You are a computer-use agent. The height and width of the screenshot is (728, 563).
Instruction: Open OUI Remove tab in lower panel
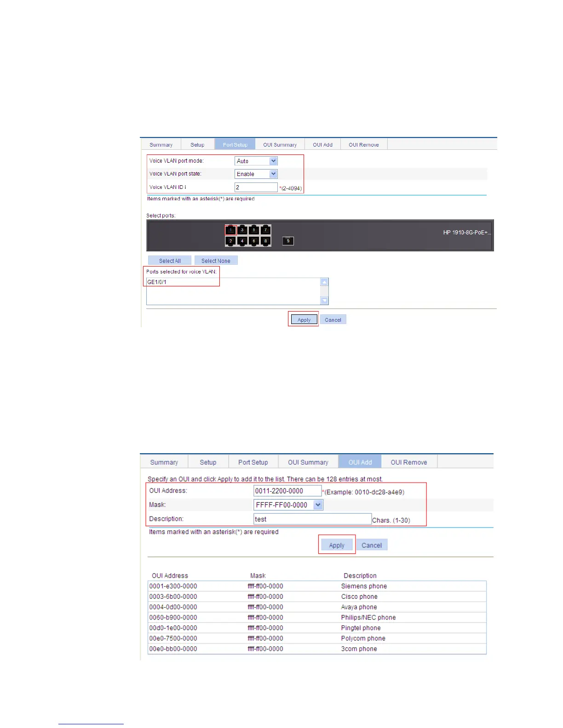[x=409, y=462]
